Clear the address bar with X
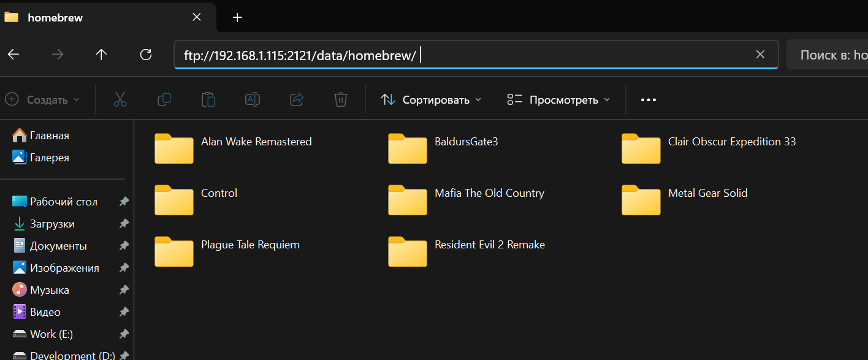 click(760, 55)
